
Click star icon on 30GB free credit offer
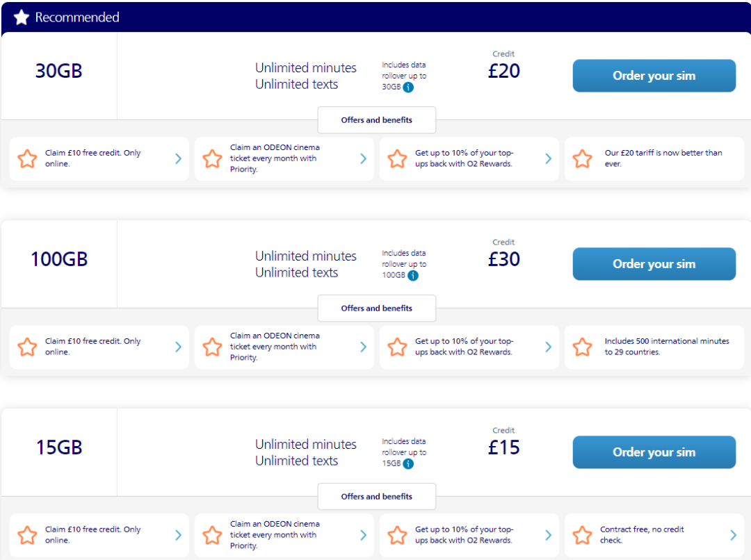pos(27,159)
